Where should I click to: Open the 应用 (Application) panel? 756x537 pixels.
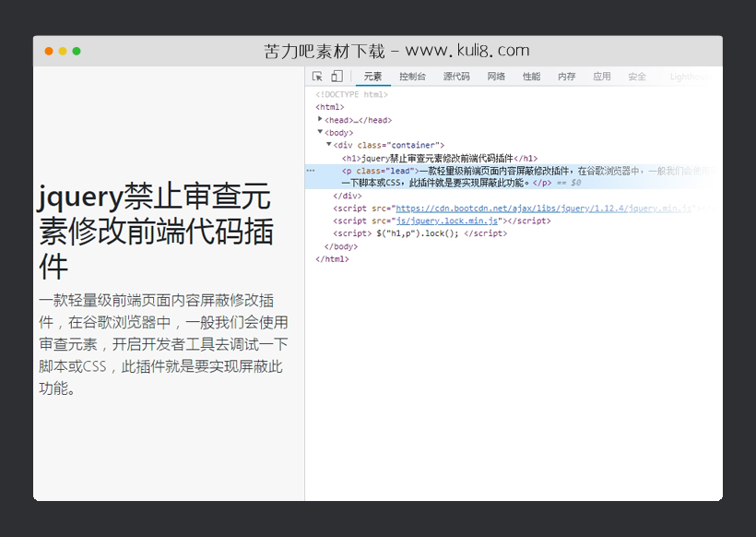600,75
